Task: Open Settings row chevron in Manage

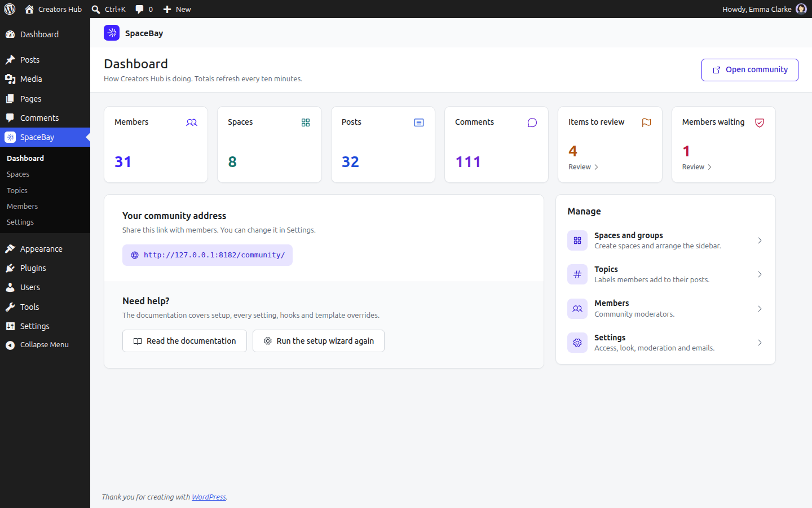Action: click(760, 343)
